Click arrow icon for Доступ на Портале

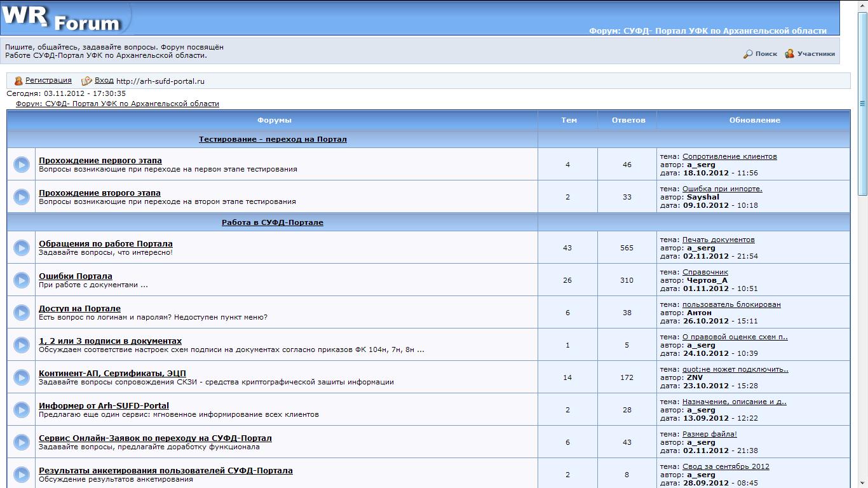tap(21, 313)
